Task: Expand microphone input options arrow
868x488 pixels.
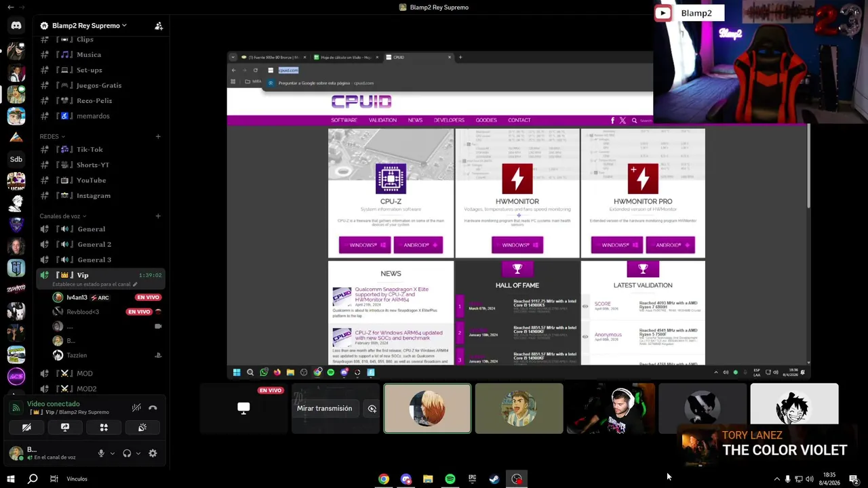Action: pyautogui.click(x=112, y=453)
